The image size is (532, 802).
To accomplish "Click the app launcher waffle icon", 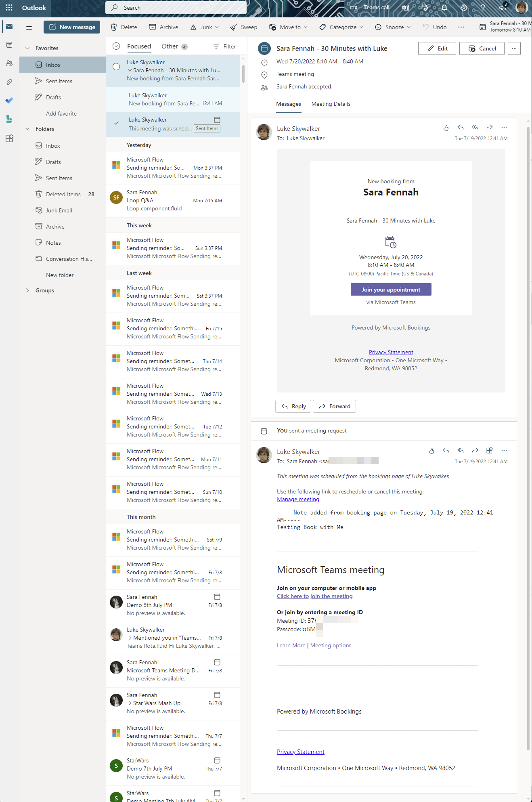I will click(x=9, y=8).
